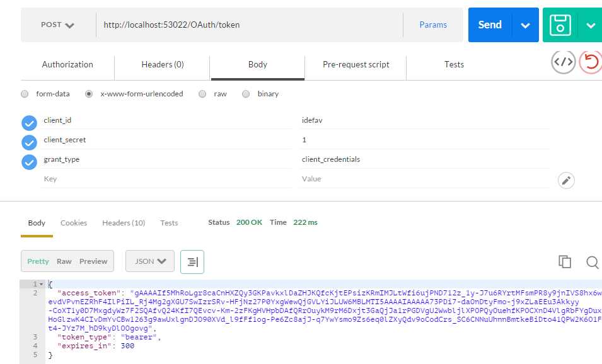This screenshot has height=364, width=602.
Task: Uncheck the grant_type parameter checkmark
Action: pyautogui.click(x=29, y=162)
